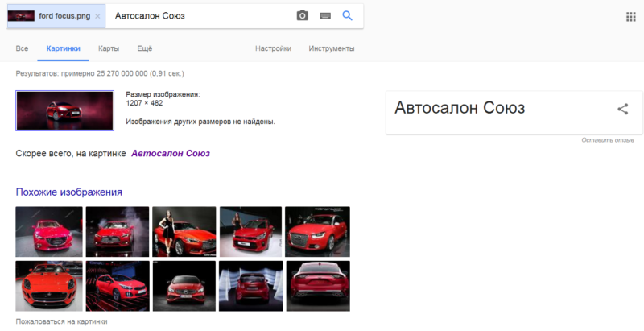644x331 pixels.
Task: Click the results count text 25 270 000 000
Action: [x=122, y=73]
